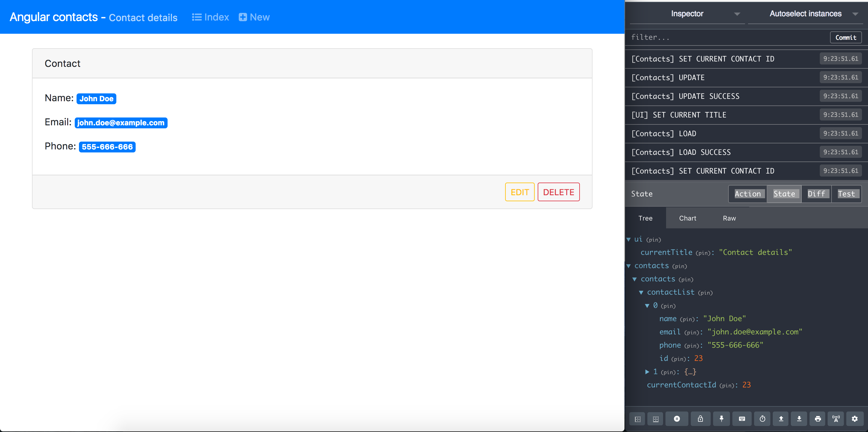Screen dimensions: 868x432
Task: Click the lock changes padlock icon
Action: 700,418
